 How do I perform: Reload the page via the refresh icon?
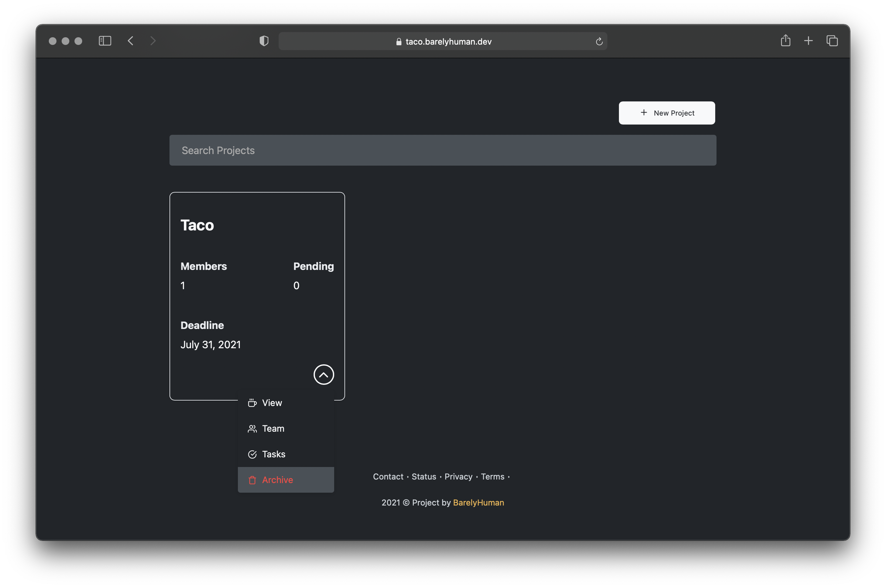[x=598, y=41]
